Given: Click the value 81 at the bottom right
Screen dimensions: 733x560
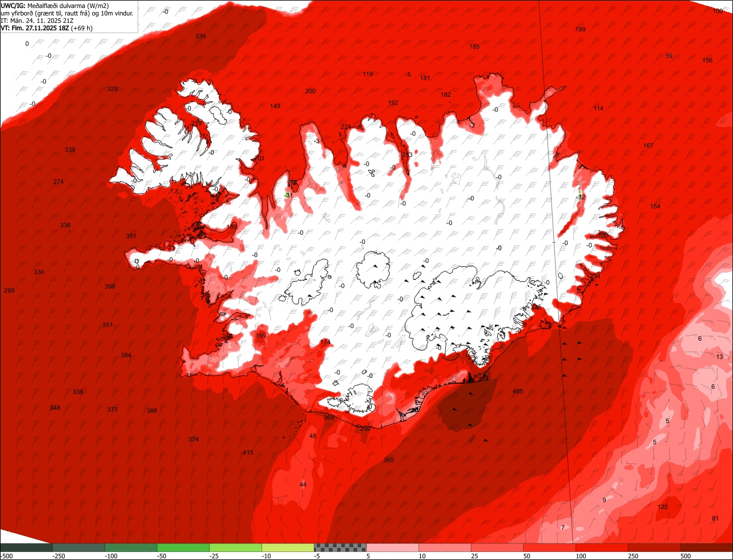Looking at the screenshot, I should pyautogui.click(x=715, y=519).
